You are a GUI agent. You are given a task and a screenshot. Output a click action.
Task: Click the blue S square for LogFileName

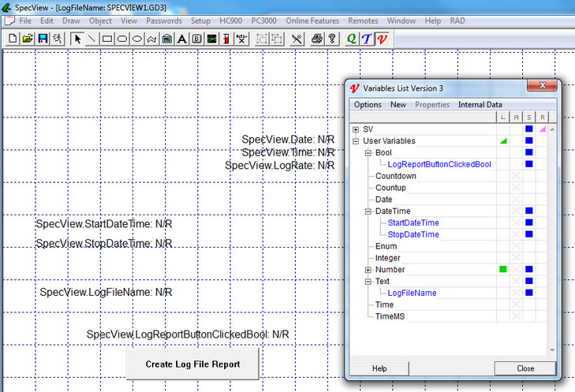pos(528,293)
